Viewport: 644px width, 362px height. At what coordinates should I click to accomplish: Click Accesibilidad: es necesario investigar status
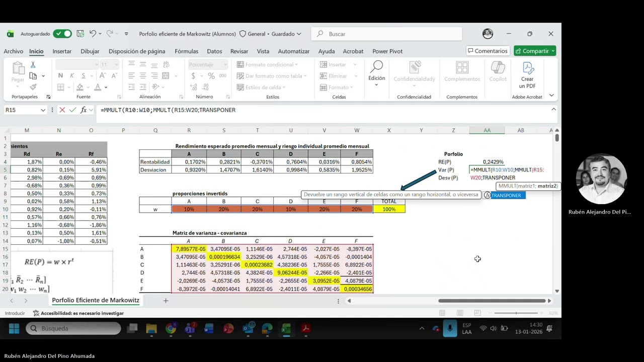pos(78,313)
